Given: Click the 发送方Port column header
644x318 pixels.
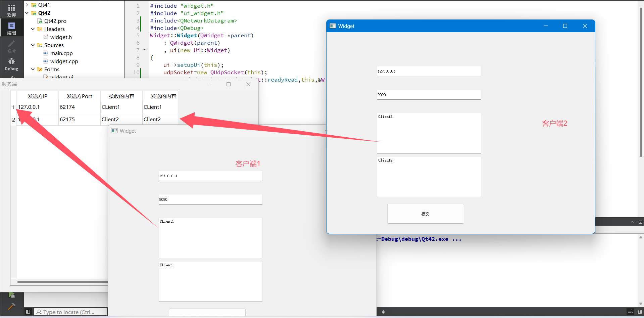Looking at the screenshot, I should coord(80,96).
